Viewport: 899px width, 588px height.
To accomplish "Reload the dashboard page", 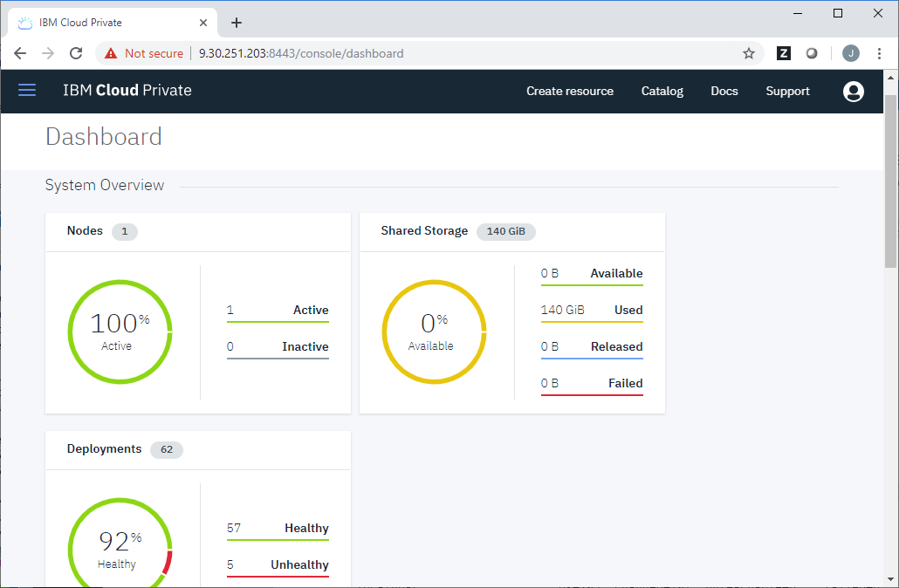I will tap(76, 53).
